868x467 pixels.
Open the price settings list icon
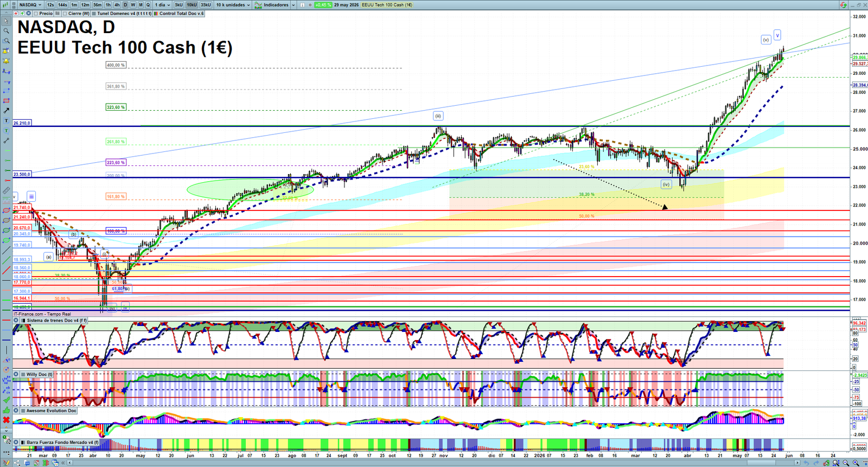pos(58,14)
